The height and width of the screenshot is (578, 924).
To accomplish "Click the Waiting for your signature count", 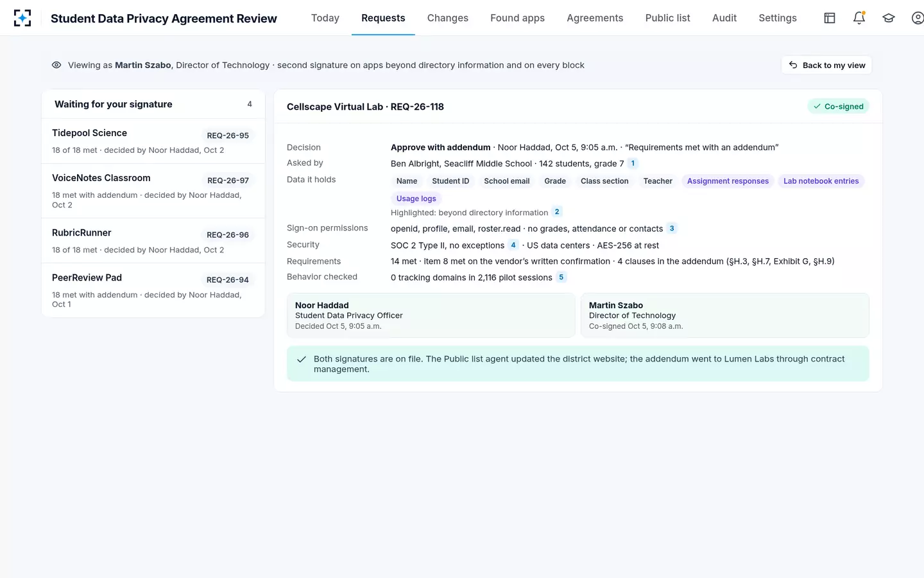I will click(250, 104).
